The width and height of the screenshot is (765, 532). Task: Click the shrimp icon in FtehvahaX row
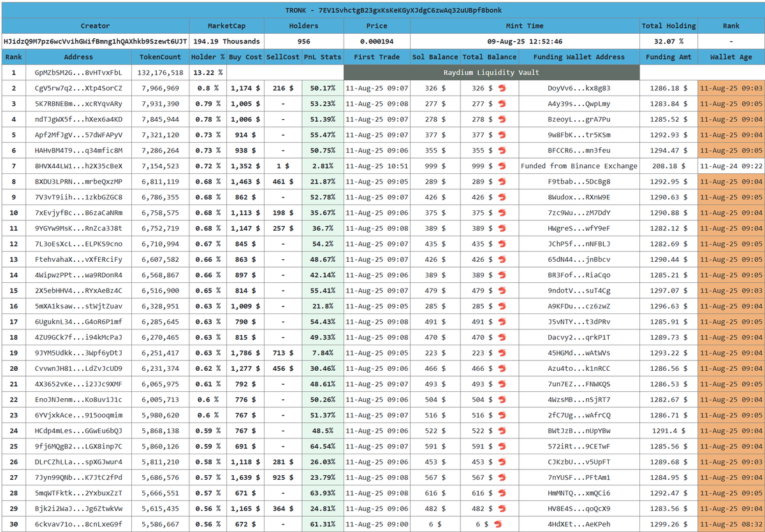pos(502,259)
